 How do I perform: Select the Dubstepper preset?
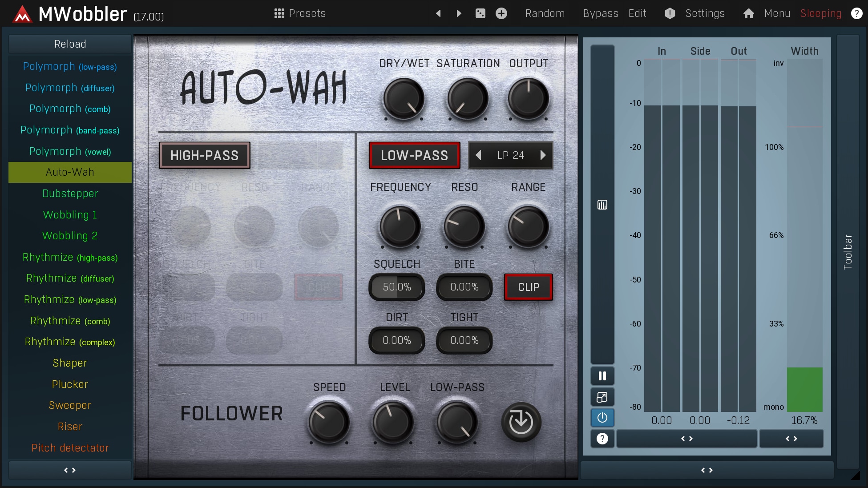70,194
